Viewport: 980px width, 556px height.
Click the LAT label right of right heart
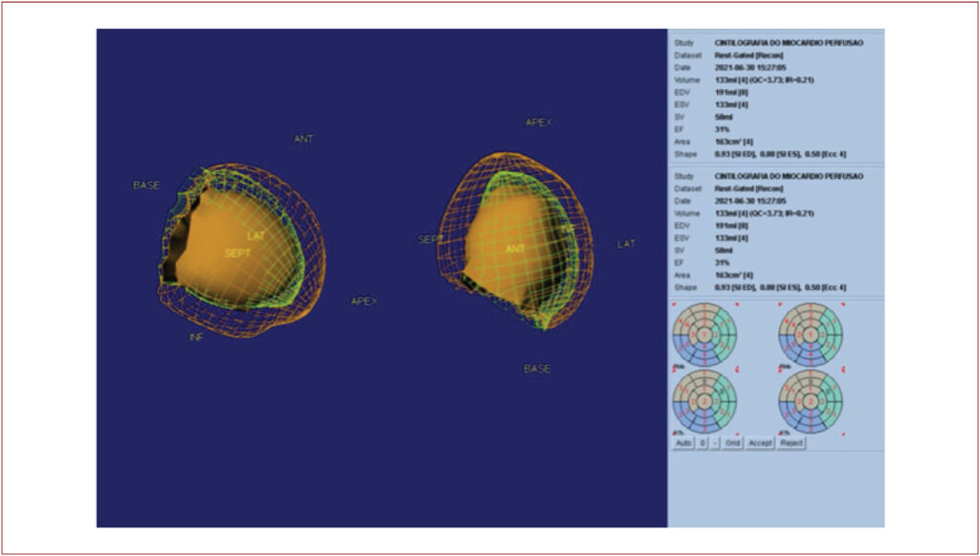[x=626, y=244]
